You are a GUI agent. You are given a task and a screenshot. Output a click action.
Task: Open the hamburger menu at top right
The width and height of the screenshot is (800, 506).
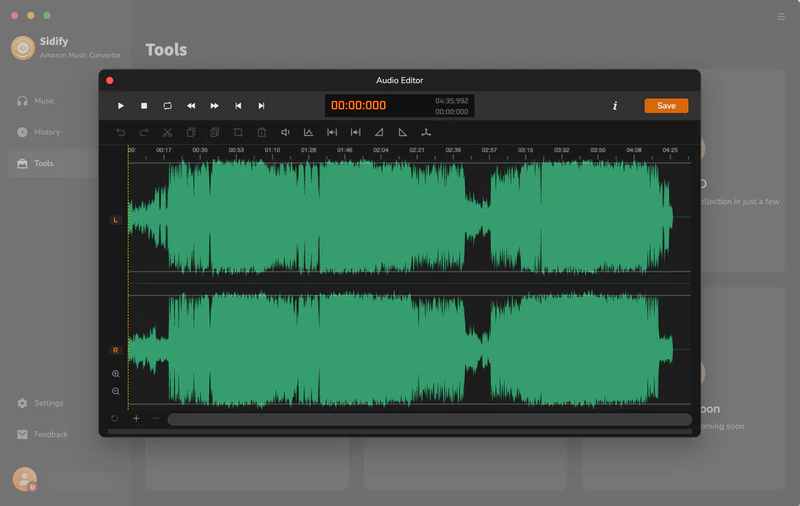tap(781, 17)
